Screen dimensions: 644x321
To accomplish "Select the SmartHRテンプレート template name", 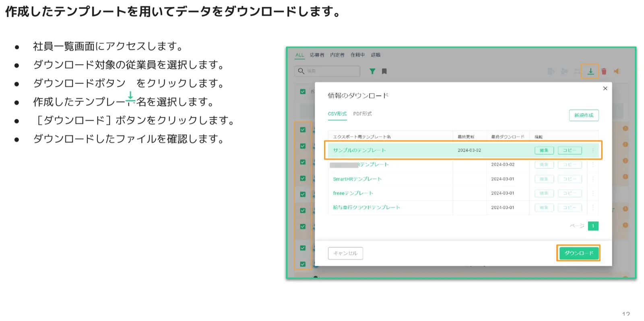I will click(x=357, y=179).
